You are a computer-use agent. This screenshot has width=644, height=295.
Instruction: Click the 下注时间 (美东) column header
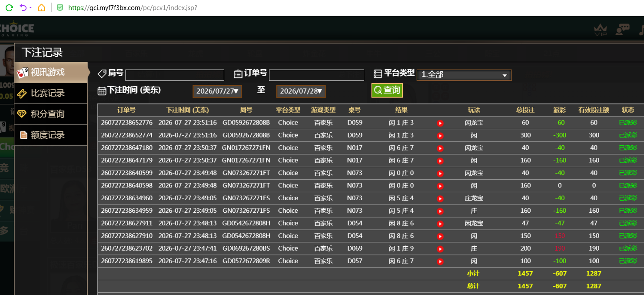tap(187, 110)
